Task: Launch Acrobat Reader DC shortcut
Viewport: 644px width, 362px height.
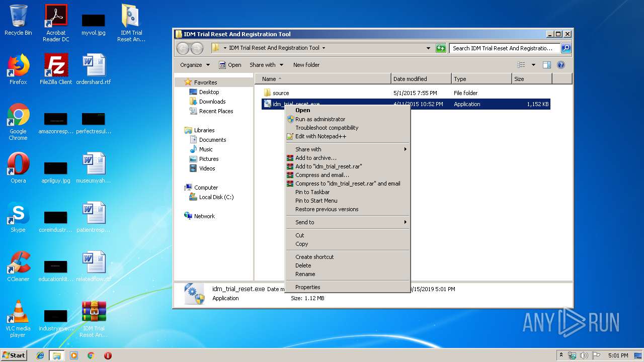Action: pos(56,23)
